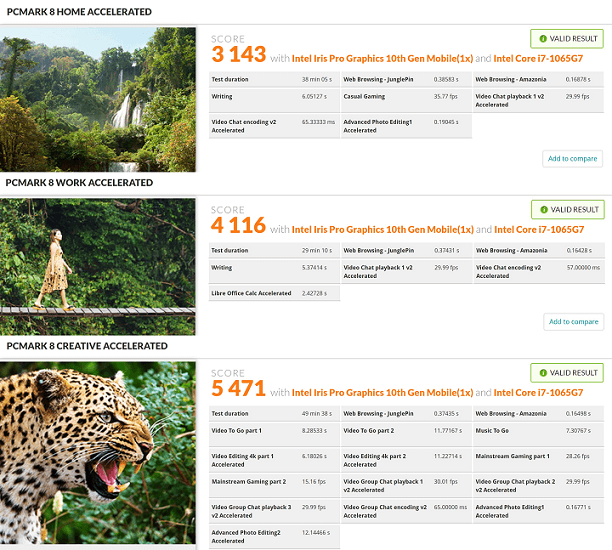Click the green check icon in Work Accelerated badge
Viewport: 612px width, 550px height.
[544, 210]
